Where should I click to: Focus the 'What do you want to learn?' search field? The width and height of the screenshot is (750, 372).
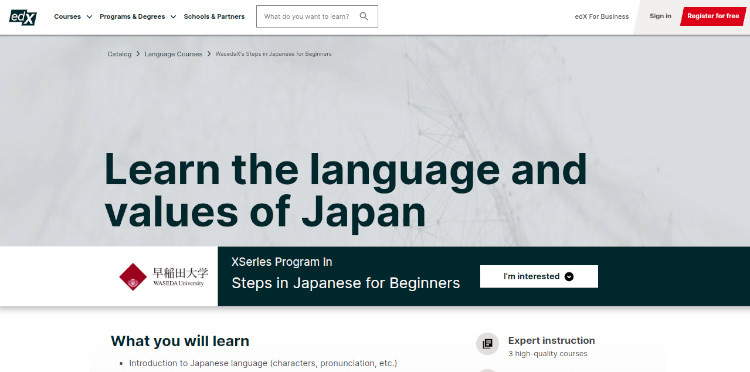pyautogui.click(x=317, y=16)
